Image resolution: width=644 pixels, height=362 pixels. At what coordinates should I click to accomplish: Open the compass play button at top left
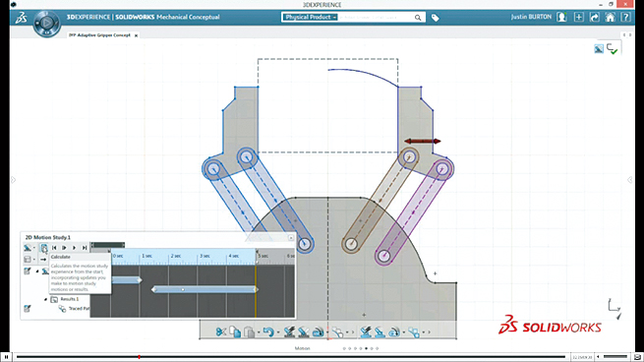pyautogui.click(x=47, y=23)
